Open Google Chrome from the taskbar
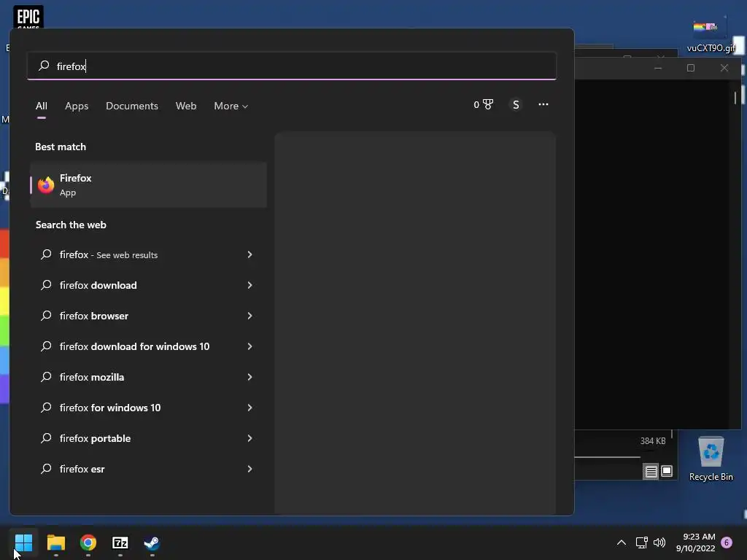 (88, 542)
